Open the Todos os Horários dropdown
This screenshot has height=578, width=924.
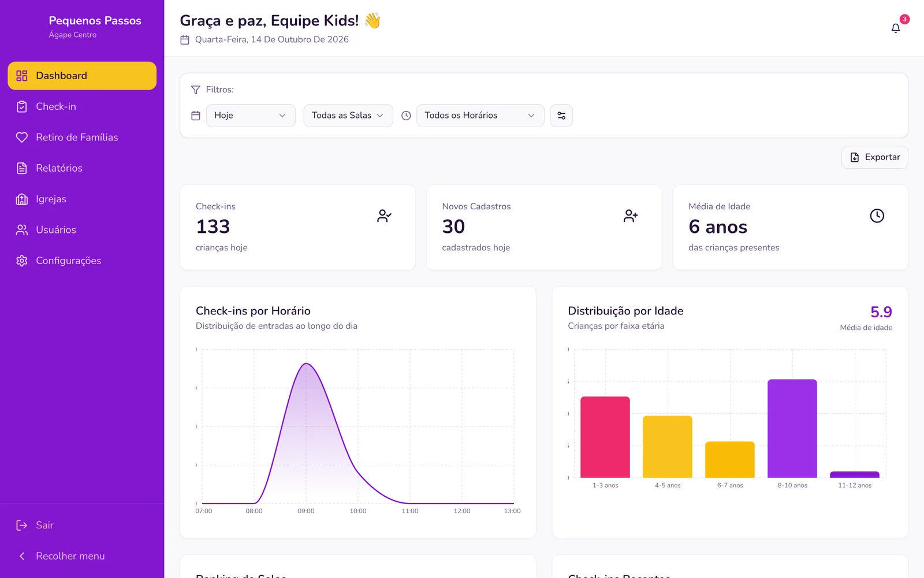480,116
